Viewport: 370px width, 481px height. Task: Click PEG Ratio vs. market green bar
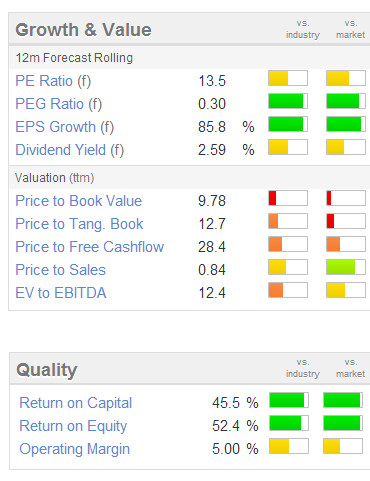[x=346, y=101]
